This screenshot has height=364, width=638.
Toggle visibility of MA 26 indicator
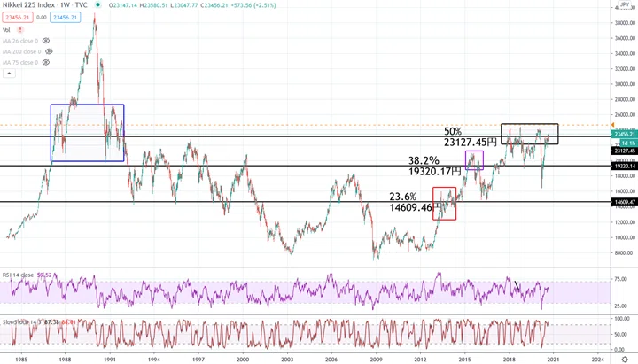[46, 41]
